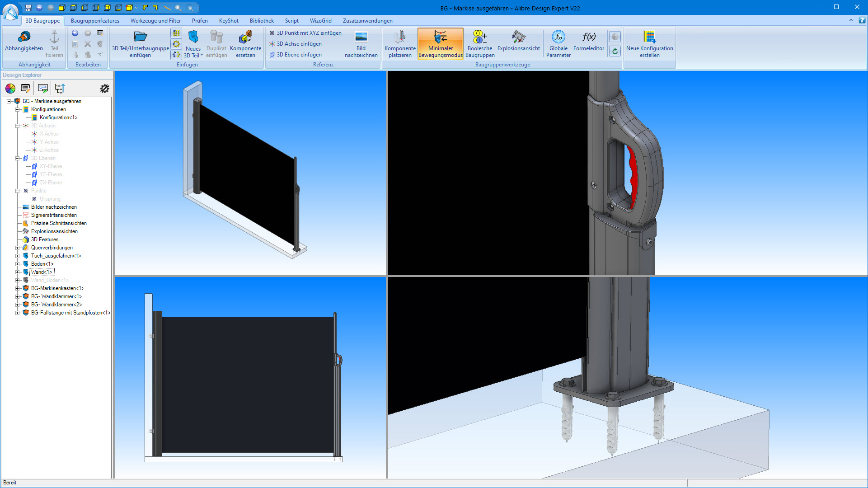Open Globale Parameter
This screenshot has height=488, width=868.
[558, 43]
